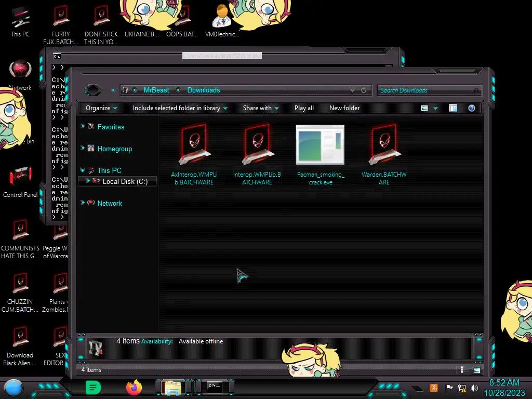Open Explorer help icon

pyautogui.click(x=472, y=108)
